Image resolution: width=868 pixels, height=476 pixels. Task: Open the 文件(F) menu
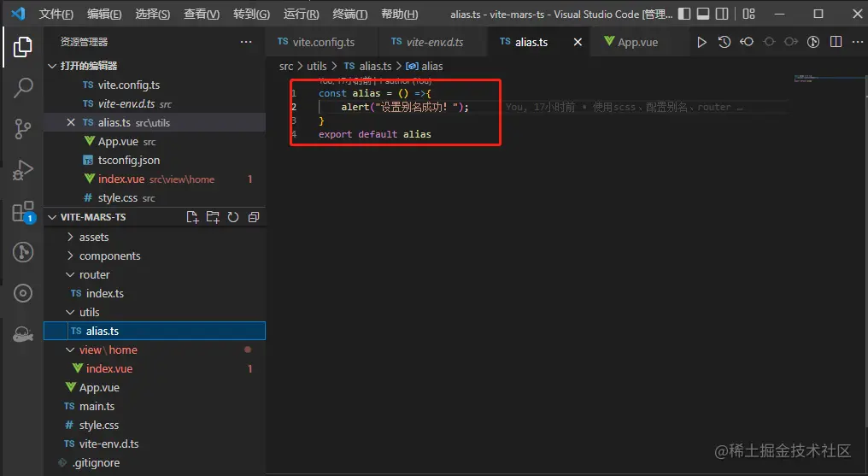(56, 14)
